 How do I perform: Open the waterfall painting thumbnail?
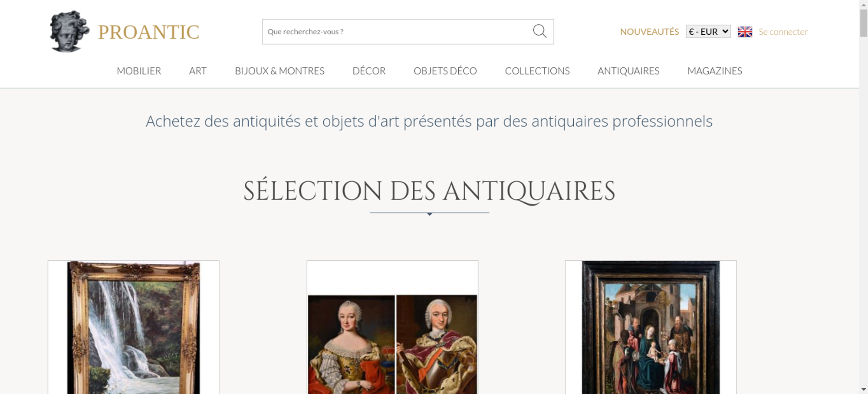click(134, 327)
